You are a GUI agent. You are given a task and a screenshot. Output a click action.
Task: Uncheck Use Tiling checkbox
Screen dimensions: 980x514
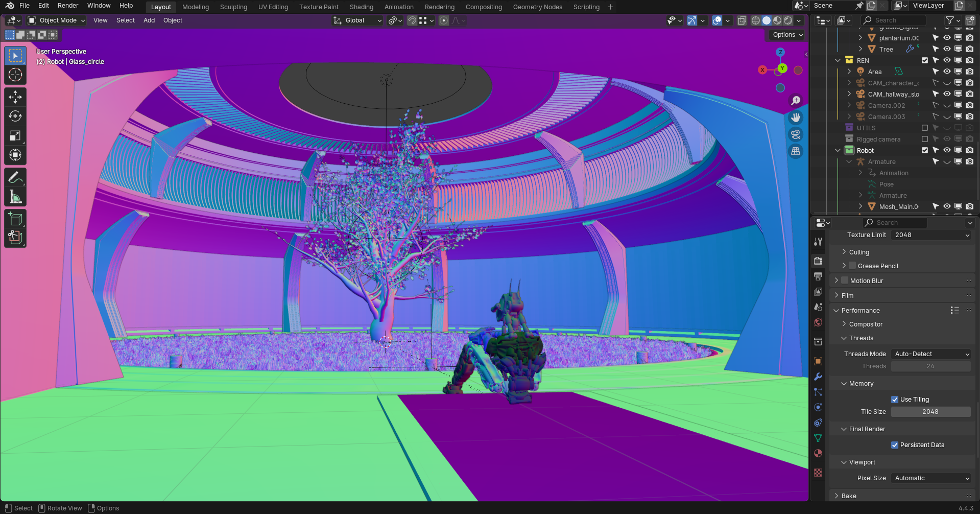point(895,400)
